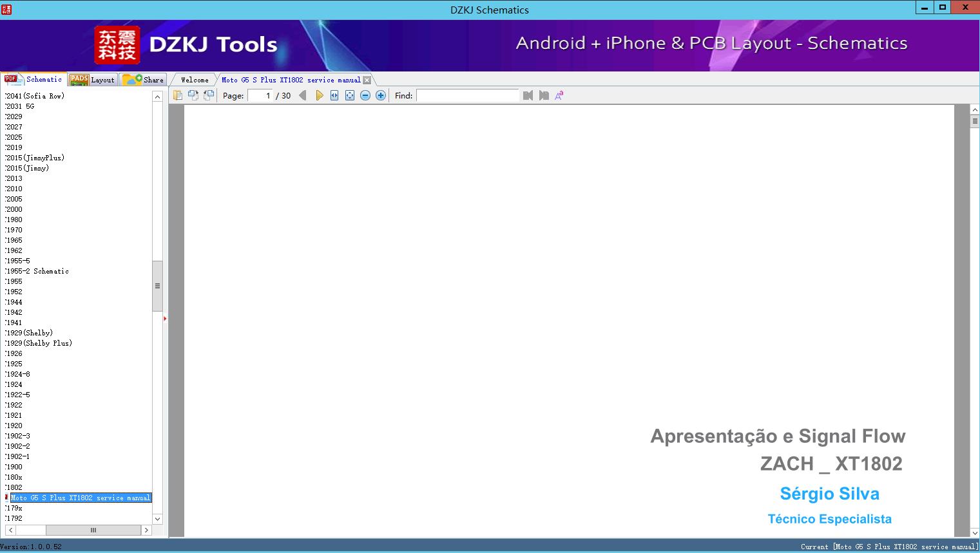Viewport: 980px width, 553px height.
Task: Switch to the Welcome tab
Action: click(195, 80)
